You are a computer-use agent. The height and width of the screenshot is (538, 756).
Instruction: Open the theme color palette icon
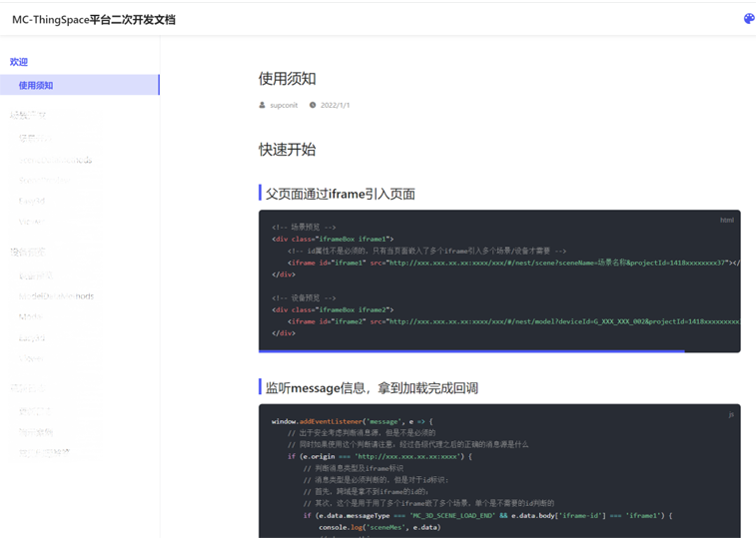coord(749,19)
